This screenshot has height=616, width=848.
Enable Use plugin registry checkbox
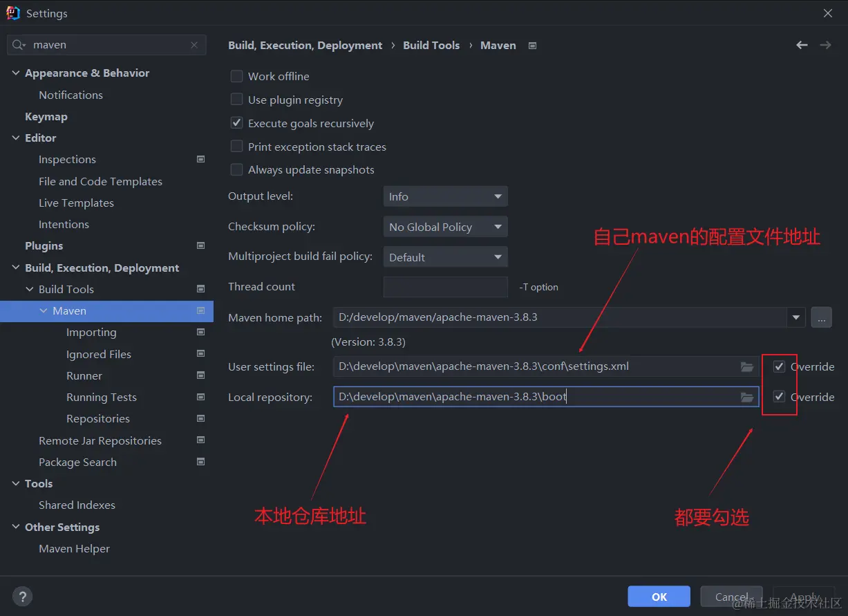click(237, 100)
